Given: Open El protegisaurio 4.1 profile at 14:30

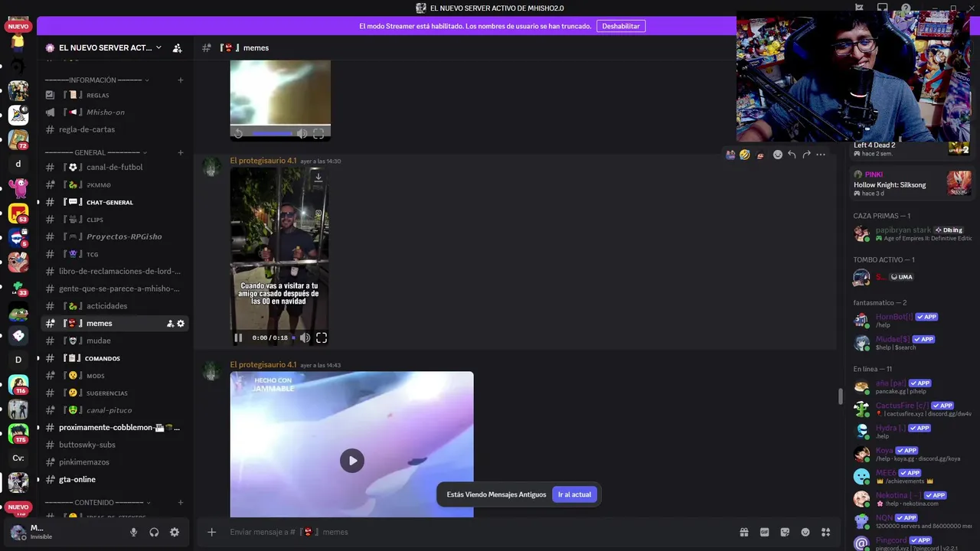Looking at the screenshot, I should tap(263, 161).
